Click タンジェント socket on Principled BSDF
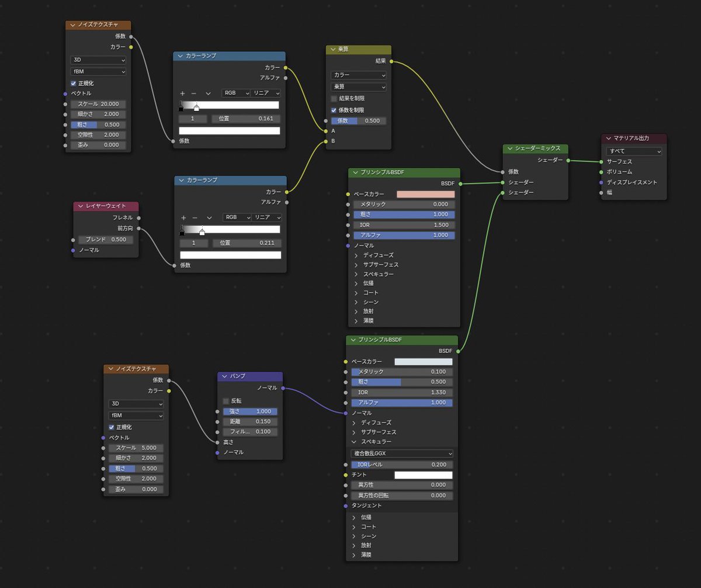 [x=346, y=506]
